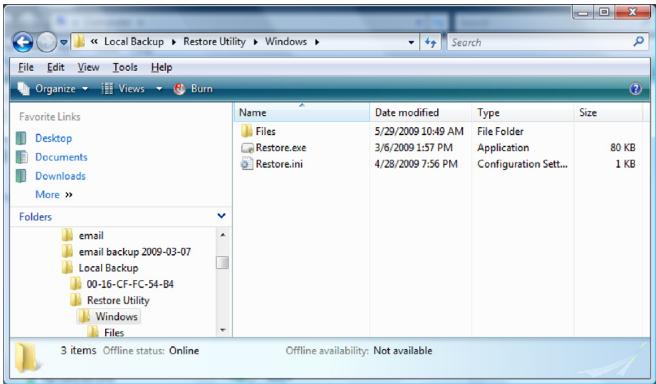Select Files subfolder in folder tree
Image resolution: width=656 pixels, height=384 pixels.
point(114,333)
